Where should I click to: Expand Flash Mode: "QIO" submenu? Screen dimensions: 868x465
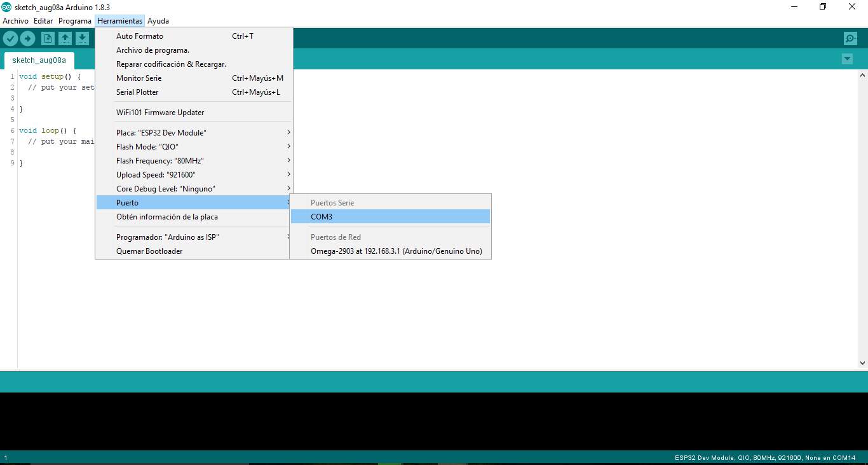[x=194, y=147]
